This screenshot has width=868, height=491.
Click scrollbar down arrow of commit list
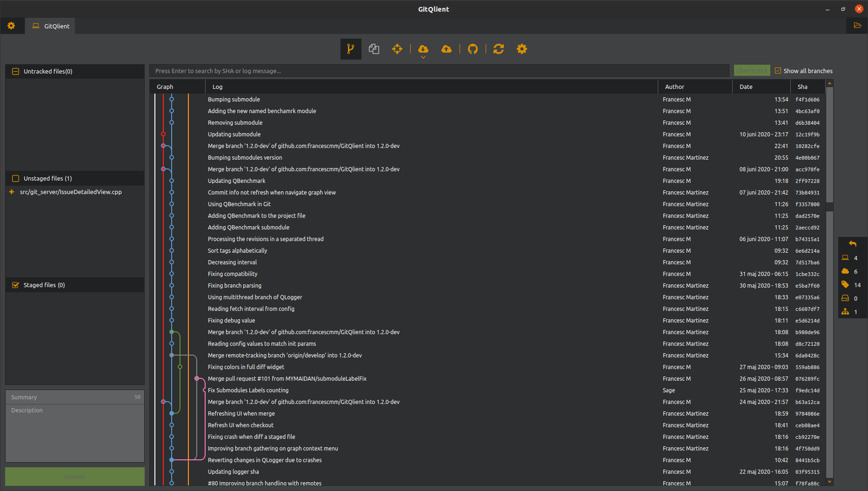[x=829, y=482]
